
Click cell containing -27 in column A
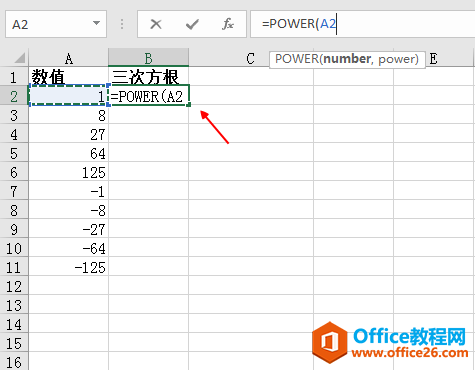click(x=69, y=229)
